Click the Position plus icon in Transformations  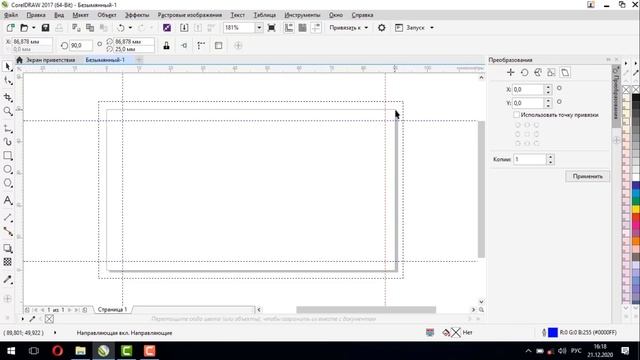tap(511, 73)
